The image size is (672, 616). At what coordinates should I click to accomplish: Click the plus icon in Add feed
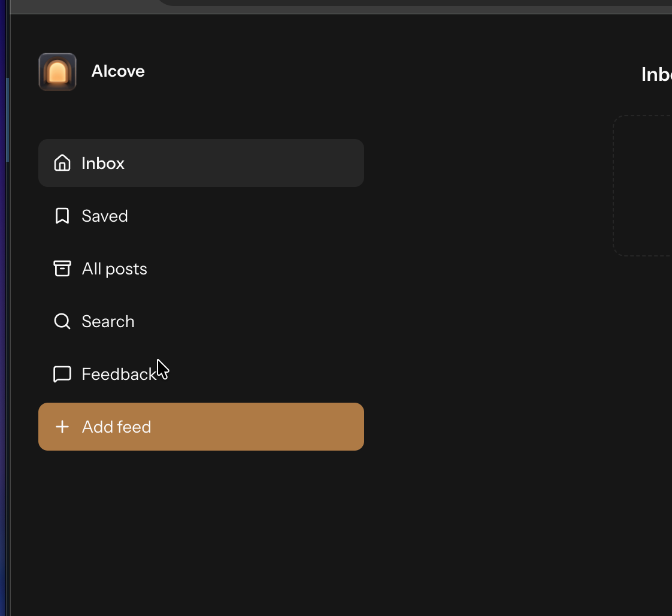pos(62,427)
